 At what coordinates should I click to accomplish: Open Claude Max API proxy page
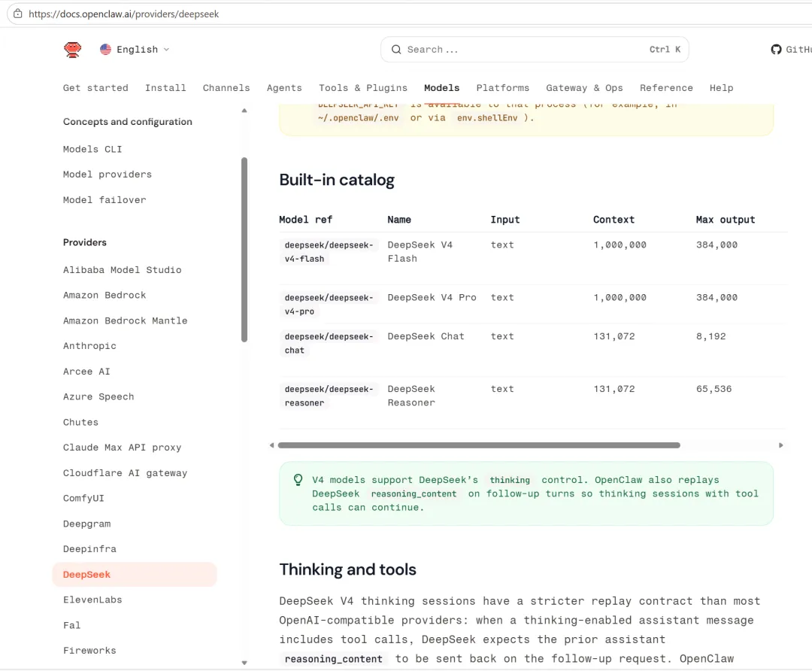click(x=123, y=447)
